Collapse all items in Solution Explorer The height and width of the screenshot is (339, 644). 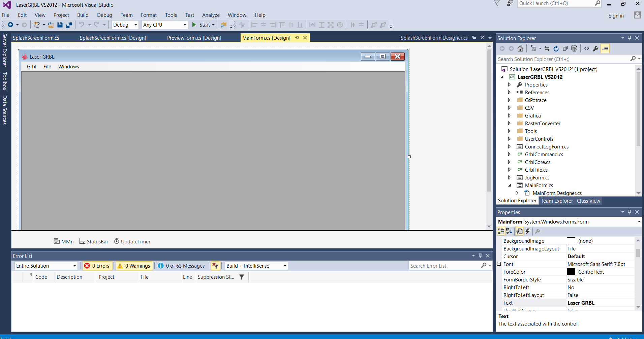point(565,48)
